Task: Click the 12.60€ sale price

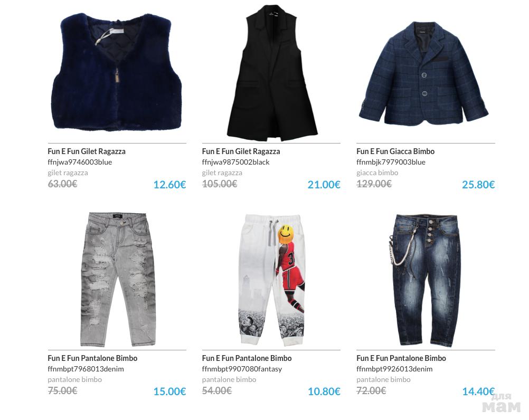Action: 169,184
